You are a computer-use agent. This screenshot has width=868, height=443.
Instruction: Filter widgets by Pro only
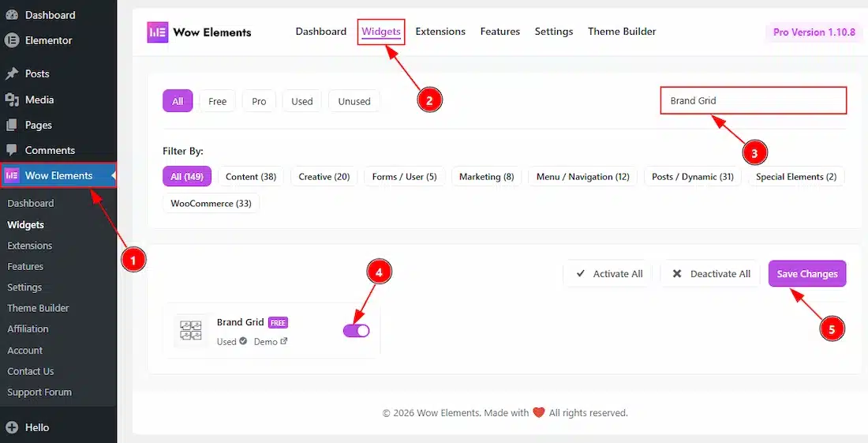pos(259,101)
